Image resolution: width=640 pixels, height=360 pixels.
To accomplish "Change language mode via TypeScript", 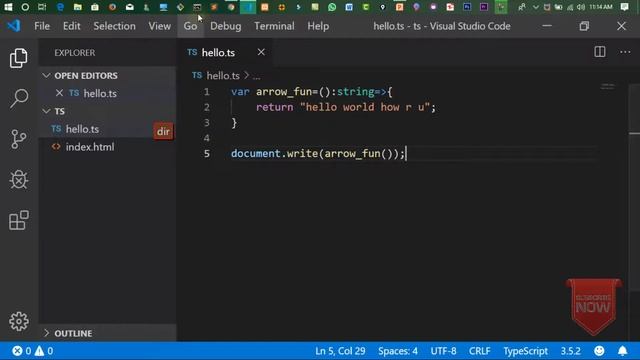I will (525, 351).
